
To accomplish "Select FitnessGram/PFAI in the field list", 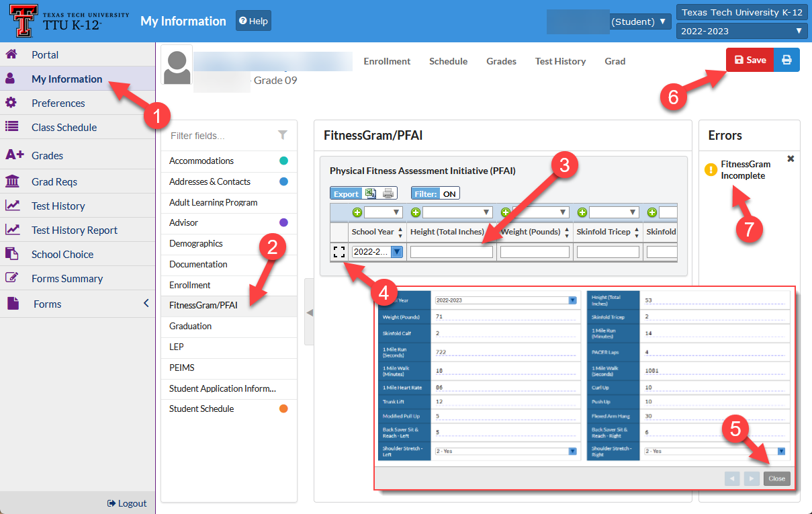I will tap(229, 306).
